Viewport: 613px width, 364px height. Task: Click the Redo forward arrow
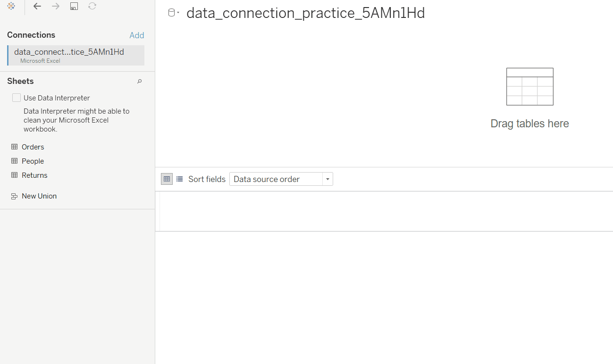point(55,6)
